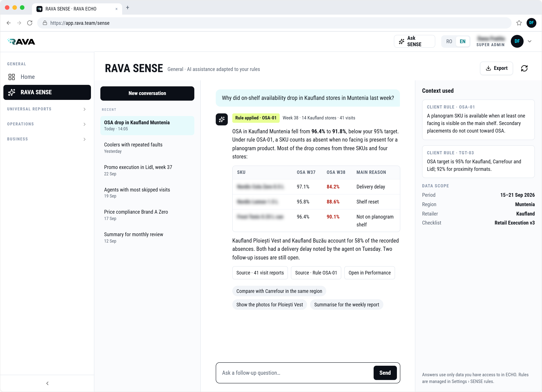Open Coolers with repeated faults conversation

pos(147,148)
